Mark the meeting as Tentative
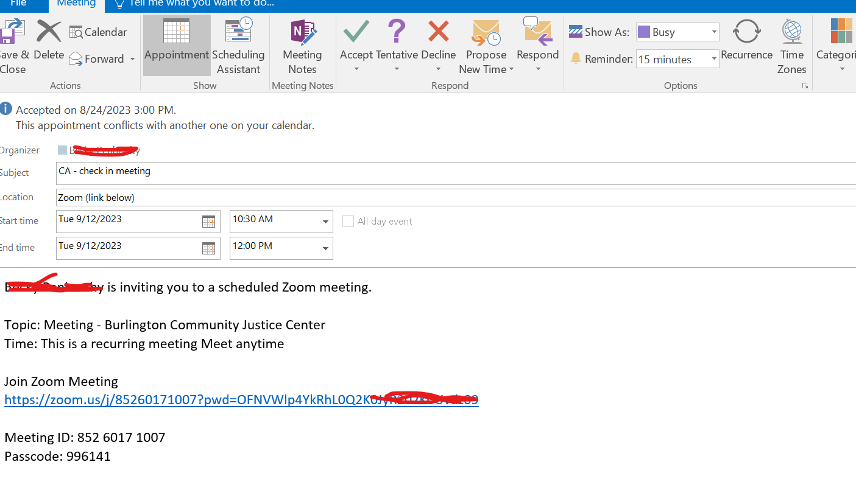Image resolution: width=856 pixels, height=504 pixels. [397, 39]
